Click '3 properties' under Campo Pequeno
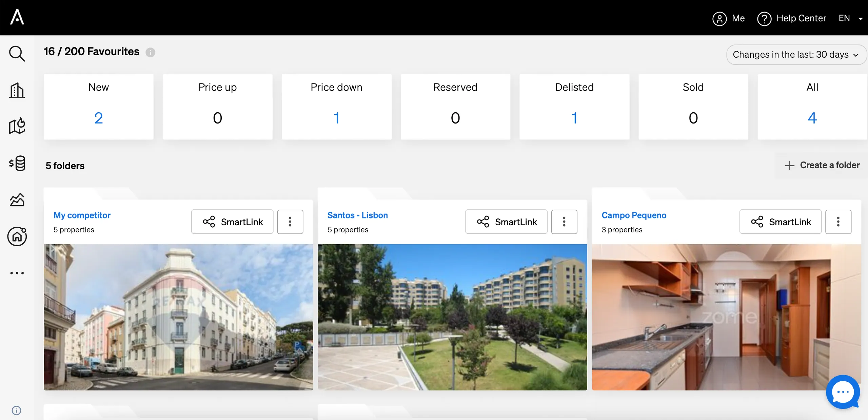Viewport: 868px width, 420px height. click(622, 230)
